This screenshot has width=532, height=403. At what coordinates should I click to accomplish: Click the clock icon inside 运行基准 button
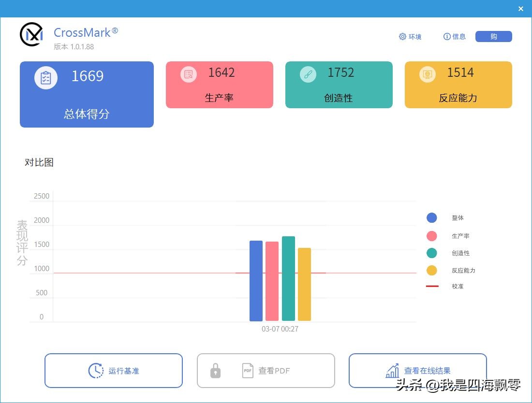tap(96, 371)
